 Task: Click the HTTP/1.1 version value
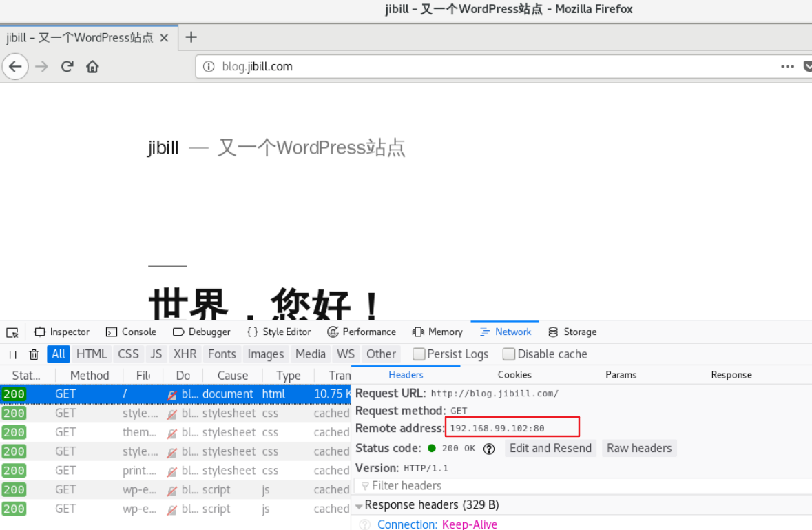pos(426,469)
